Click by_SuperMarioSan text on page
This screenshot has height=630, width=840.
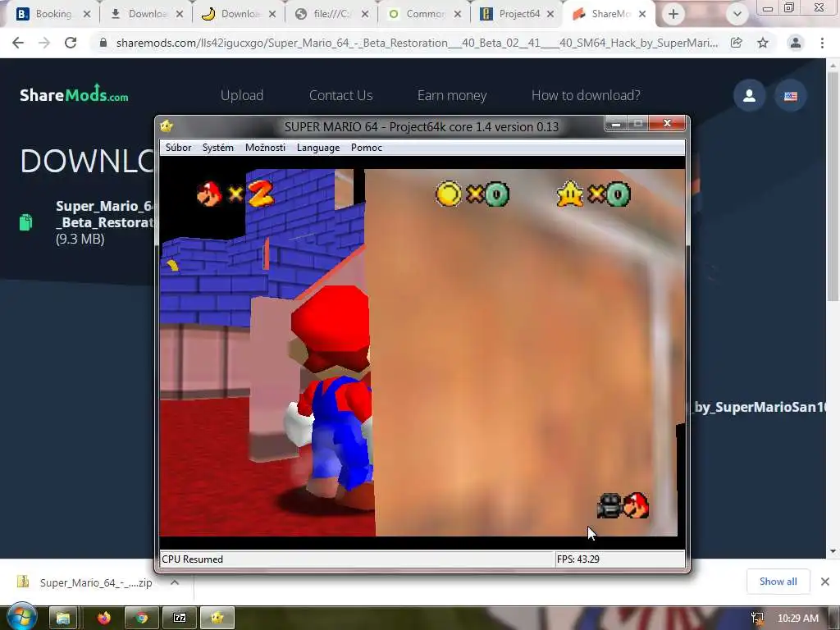[760, 407]
